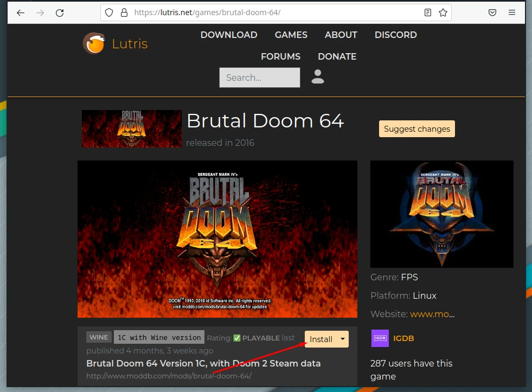Click the 'Platform: Linux' text

pyautogui.click(x=403, y=295)
